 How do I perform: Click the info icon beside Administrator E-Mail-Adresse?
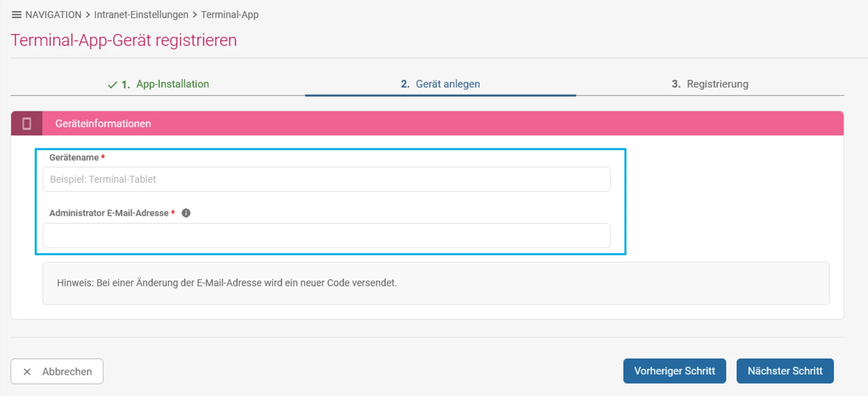click(186, 213)
